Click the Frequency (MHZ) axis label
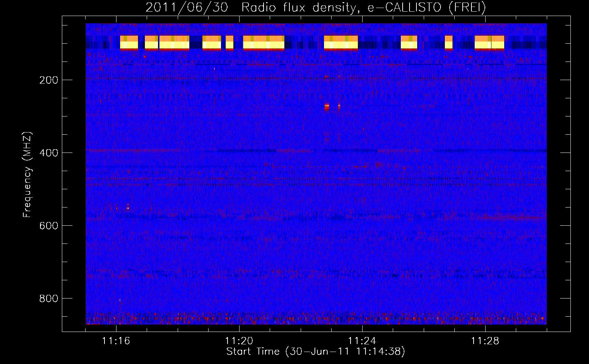This screenshot has height=364, width=589. pyautogui.click(x=27, y=174)
